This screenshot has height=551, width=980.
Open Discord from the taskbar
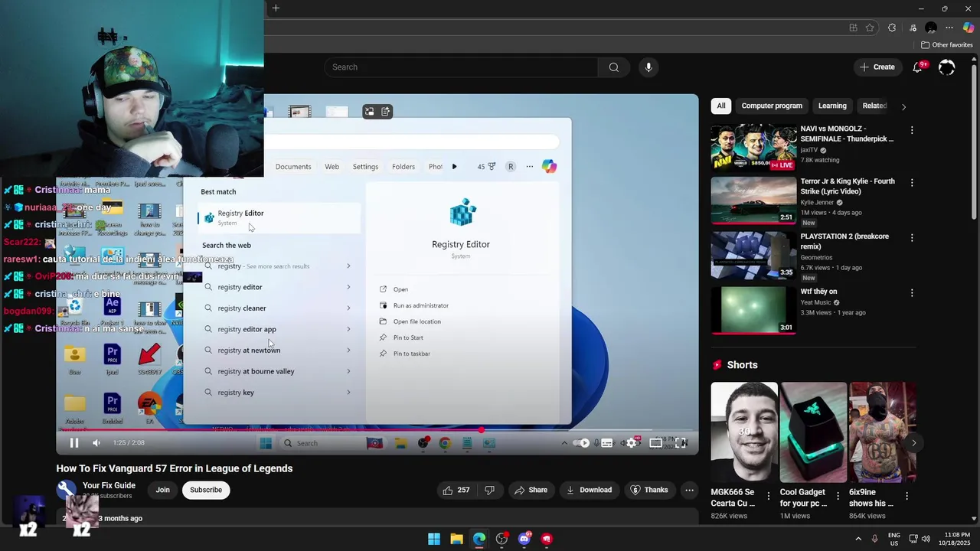[524, 539]
